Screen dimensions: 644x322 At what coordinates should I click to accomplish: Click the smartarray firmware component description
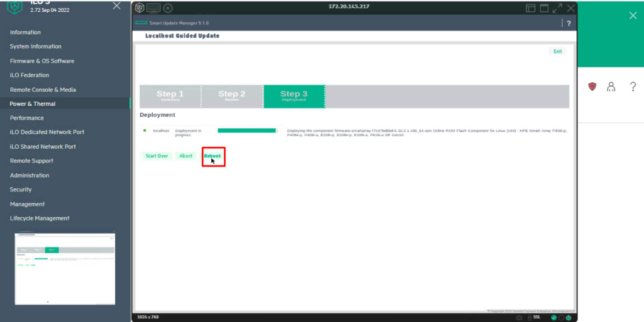click(x=427, y=133)
